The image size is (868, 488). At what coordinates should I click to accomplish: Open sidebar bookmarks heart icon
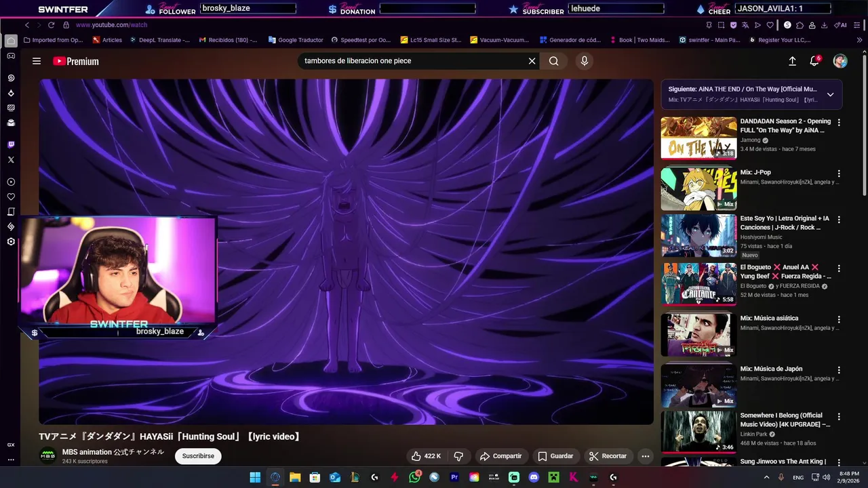click(x=11, y=197)
